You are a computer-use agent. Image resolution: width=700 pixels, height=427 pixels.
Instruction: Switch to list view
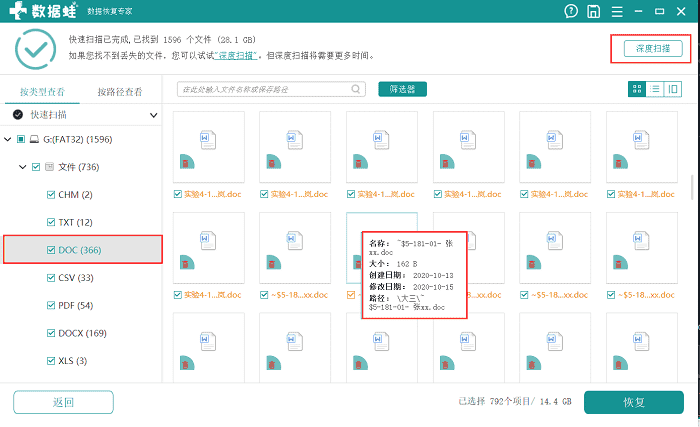[x=655, y=89]
